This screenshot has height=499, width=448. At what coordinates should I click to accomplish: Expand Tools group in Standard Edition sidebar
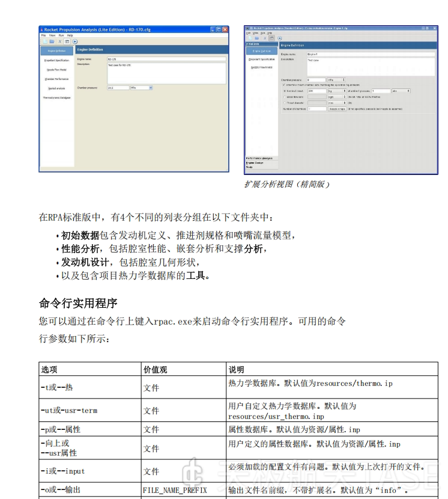262,167
